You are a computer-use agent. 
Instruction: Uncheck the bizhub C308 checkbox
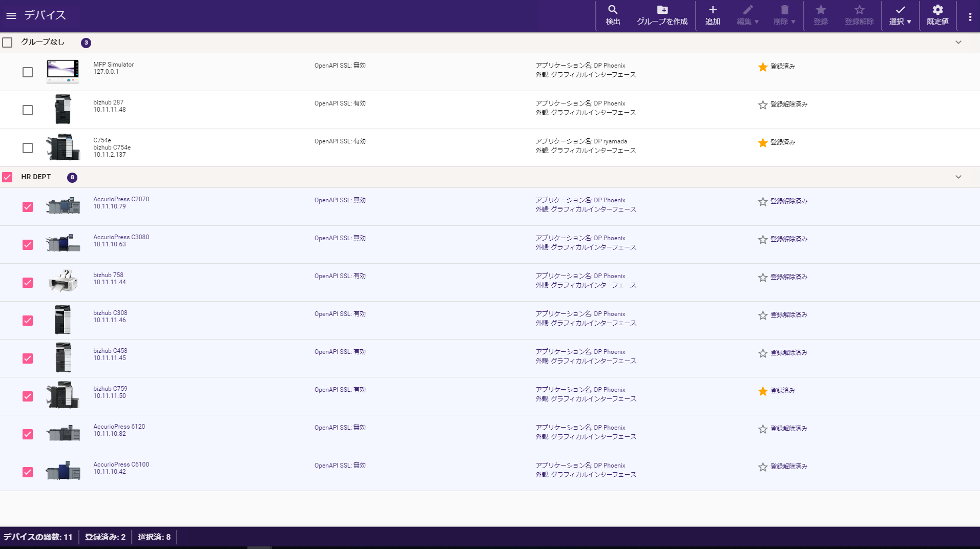(x=28, y=321)
